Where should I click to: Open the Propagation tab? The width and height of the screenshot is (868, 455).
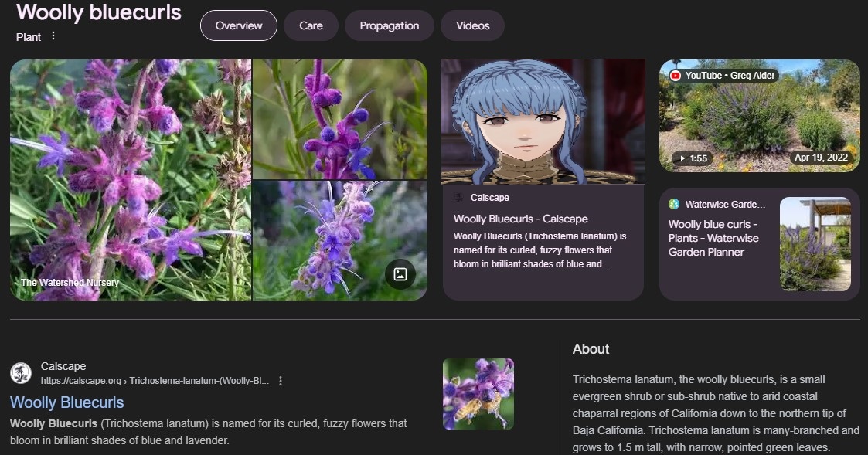(389, 25)
